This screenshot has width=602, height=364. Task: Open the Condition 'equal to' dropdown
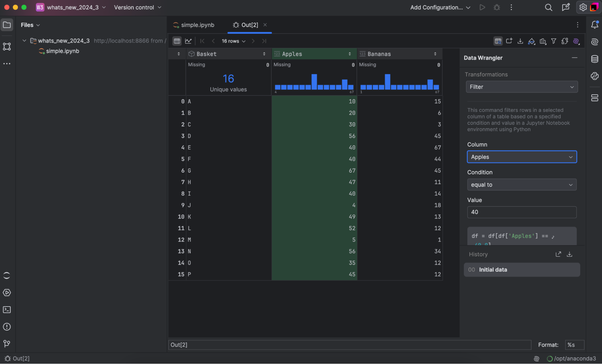pyautogui.click(x=522, y=185)
